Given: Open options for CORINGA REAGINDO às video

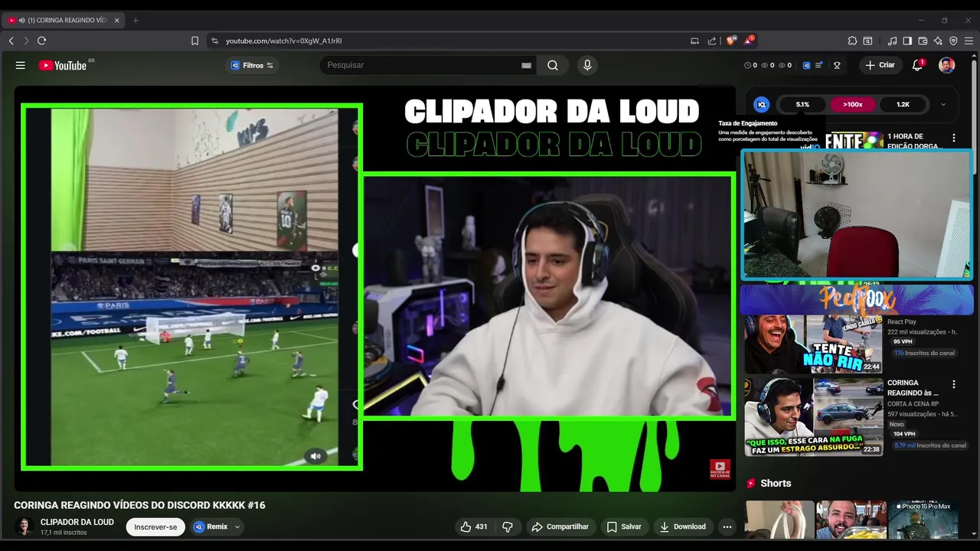Looking at the screenshot, I should [x=954, y=384].
